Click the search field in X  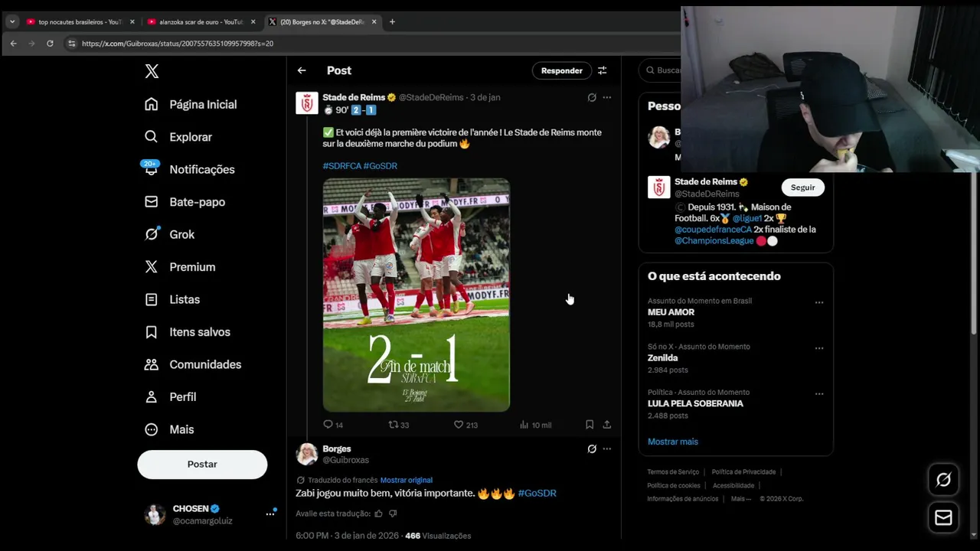[661, 70]
